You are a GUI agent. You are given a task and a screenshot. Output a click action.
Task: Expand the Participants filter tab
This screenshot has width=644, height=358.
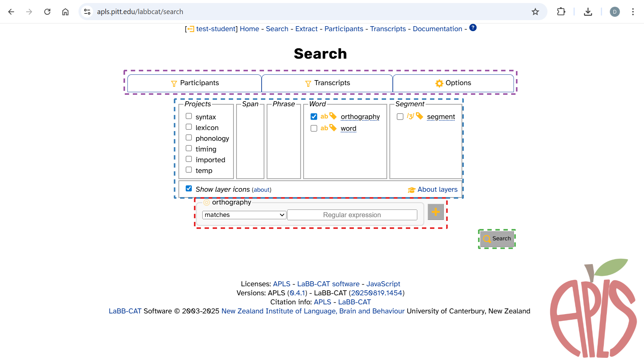point(195,83)
